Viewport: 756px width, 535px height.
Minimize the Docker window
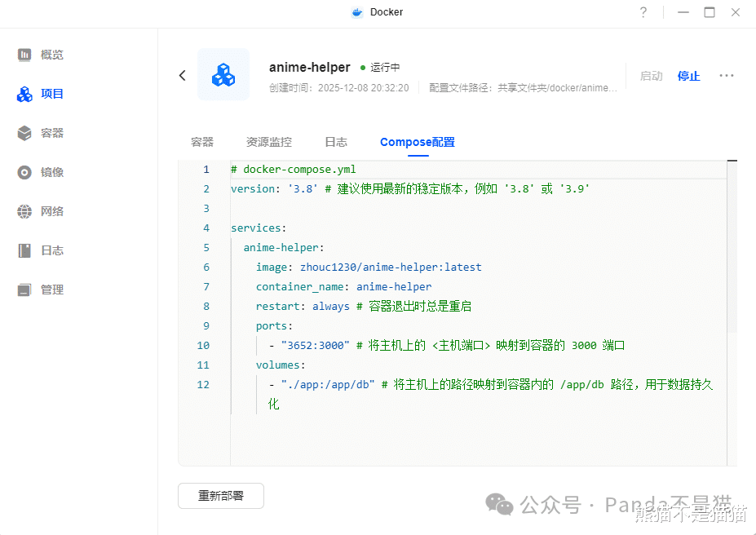click(683, 12)
